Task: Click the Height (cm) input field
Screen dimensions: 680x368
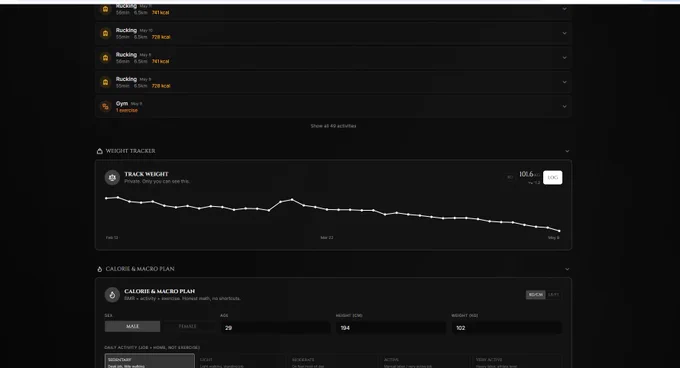Action: point(391,328)
